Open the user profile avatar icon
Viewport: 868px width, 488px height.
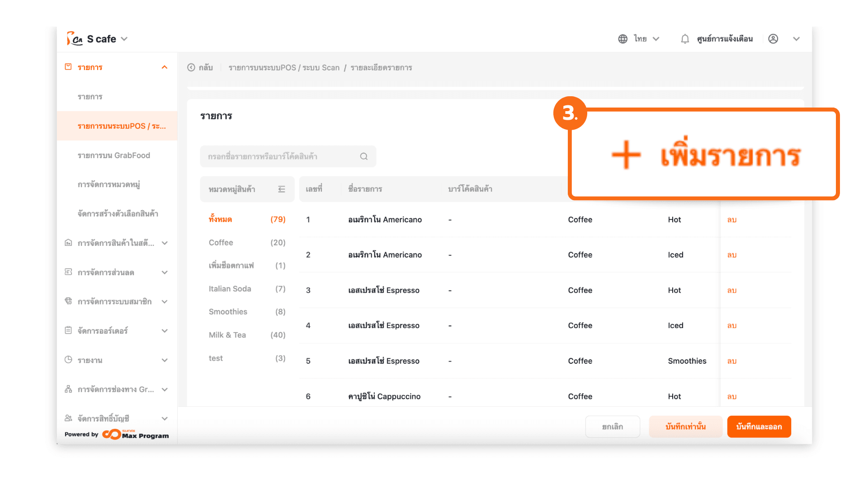(773, 39)
